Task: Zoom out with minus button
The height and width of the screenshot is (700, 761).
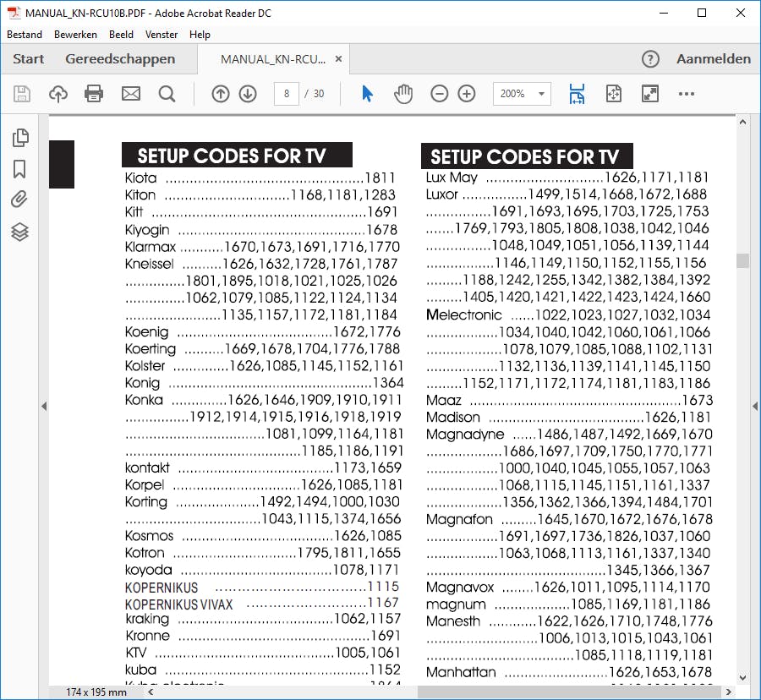Action: [x=439, y=94]
